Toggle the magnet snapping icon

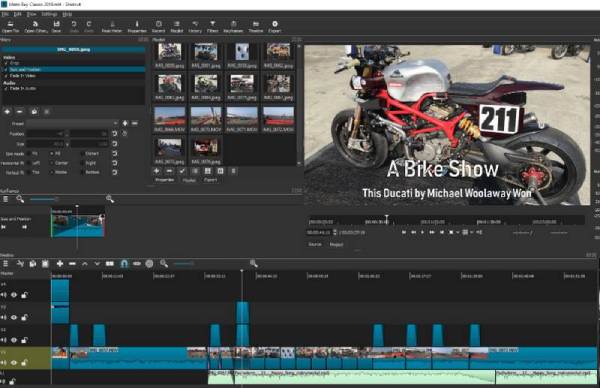coord(124,264)
